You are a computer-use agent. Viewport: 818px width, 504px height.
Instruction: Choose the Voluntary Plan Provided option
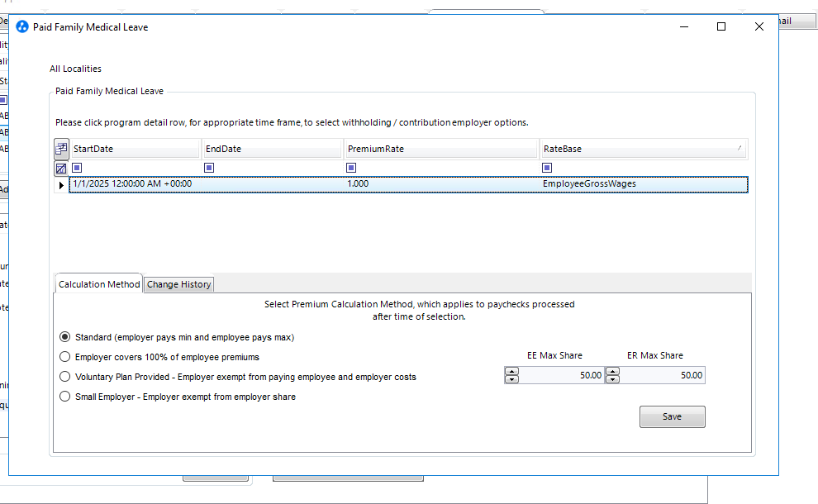(65, 377)
